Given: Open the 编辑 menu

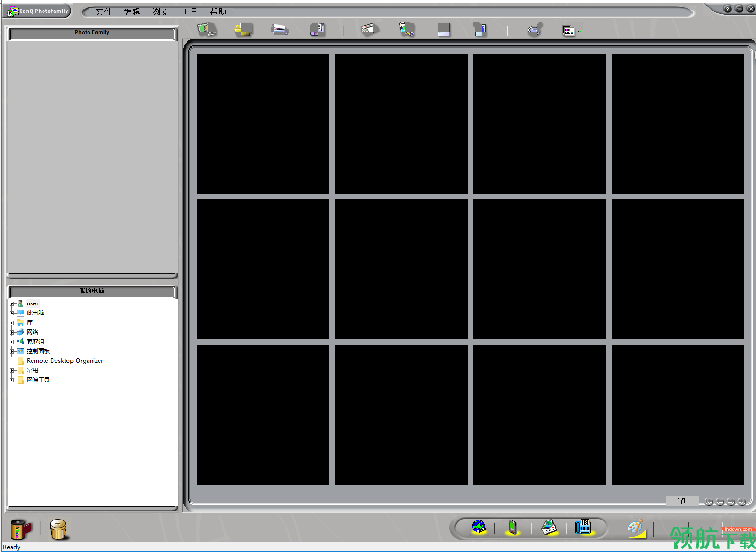Looking at the screenshot, I should coord(132,11).
